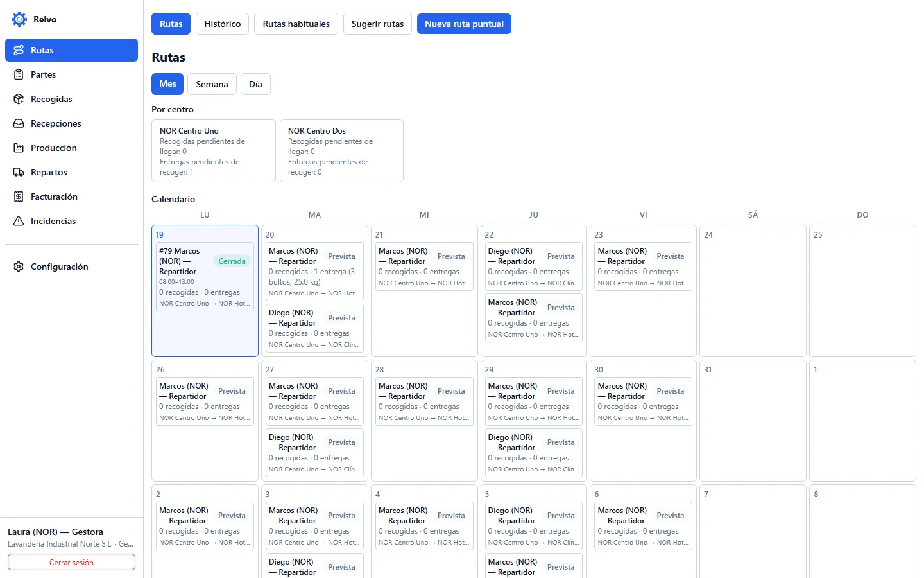Click the Rutas sidebar icon
Image resolution: width=924 pixels, height=578 pixels.
pos(19,50)
